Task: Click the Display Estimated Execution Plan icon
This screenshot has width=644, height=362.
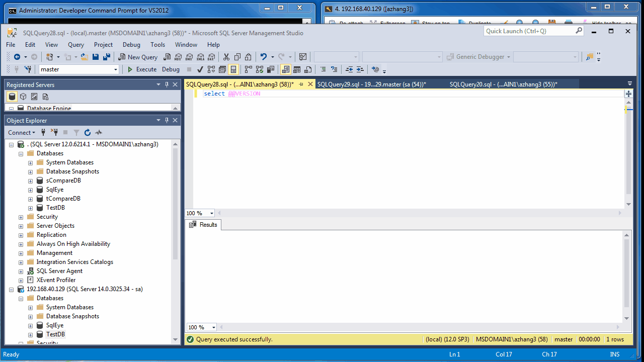Action: pyautogui.click(x=211, y=69)
